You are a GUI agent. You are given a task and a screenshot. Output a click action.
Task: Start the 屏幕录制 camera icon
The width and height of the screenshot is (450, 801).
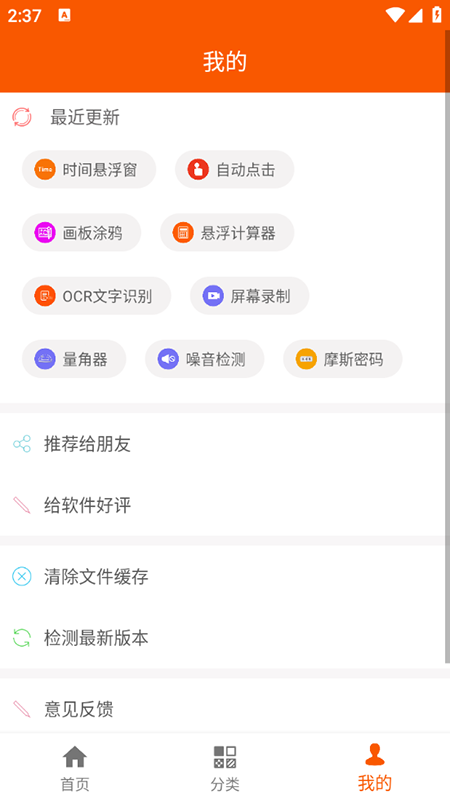[x=213, y=296]
